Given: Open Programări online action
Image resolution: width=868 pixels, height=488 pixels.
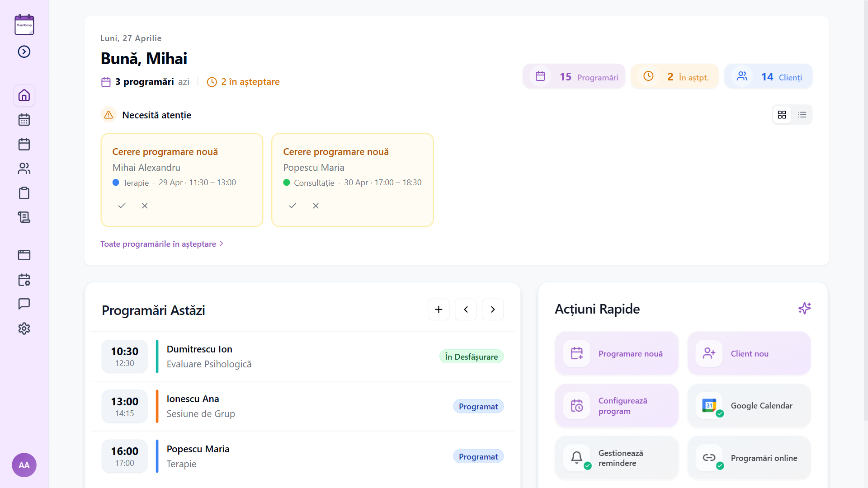Looking at the screenshot, I should tap(749, 458).
